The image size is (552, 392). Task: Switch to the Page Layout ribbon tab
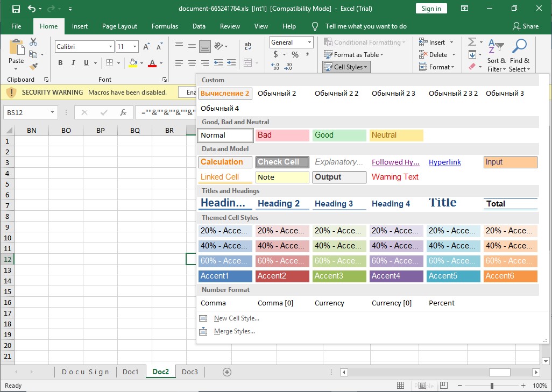(x=119, y=26)
